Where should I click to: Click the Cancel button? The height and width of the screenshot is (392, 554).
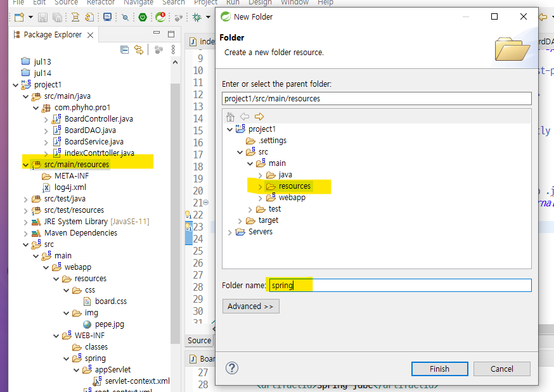tap(502, 369)
